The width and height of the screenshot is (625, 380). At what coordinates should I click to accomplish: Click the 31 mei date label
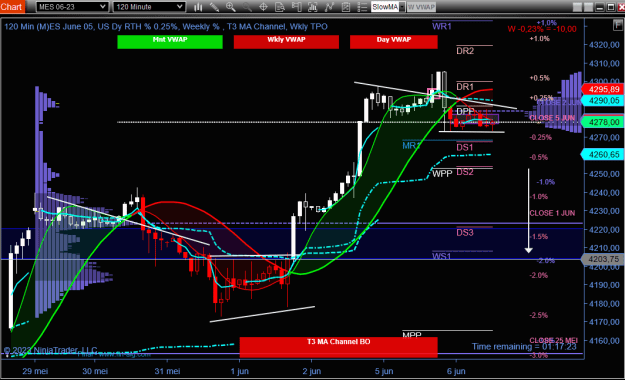[x=167, y=371]
